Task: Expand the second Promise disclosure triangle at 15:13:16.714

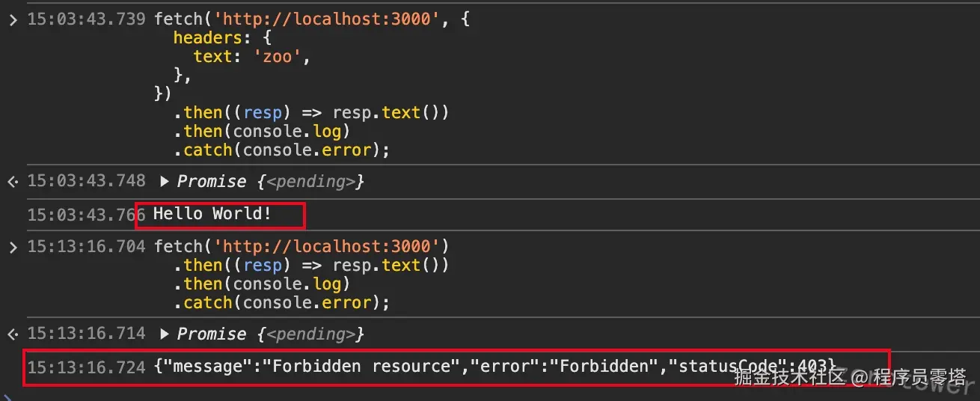Action: 165,334
